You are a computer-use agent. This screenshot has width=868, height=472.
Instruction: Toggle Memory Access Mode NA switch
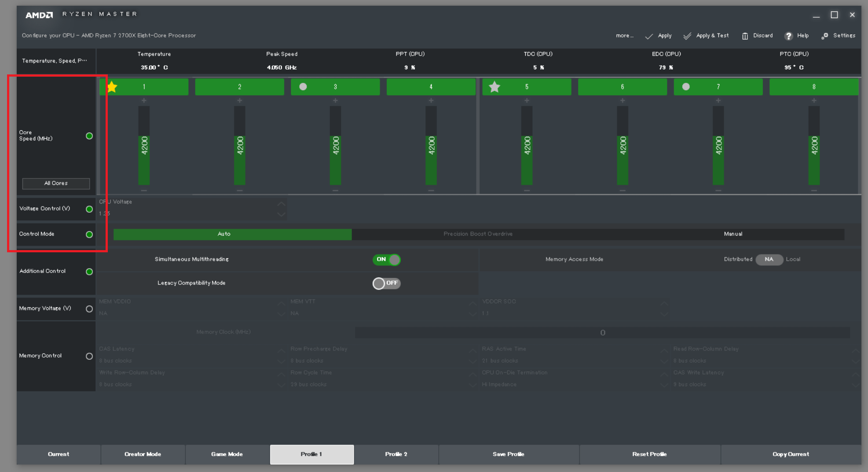pos(769,260)
